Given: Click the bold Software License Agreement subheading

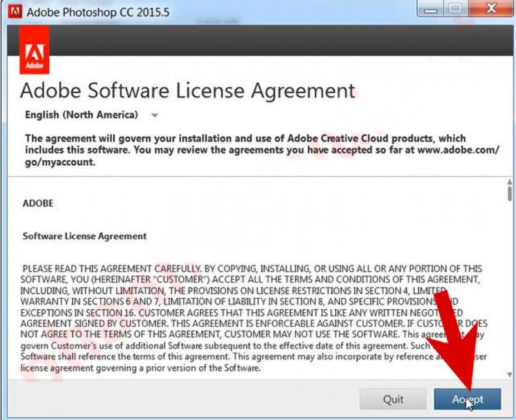Looking at the screenshot, I should coord(85,236).
